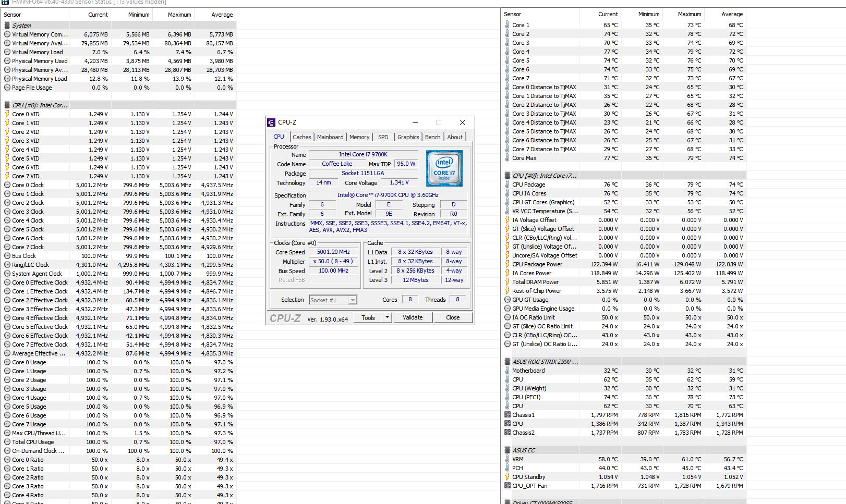Click the chip icon in the System header
846x504 pixels.
7,26
